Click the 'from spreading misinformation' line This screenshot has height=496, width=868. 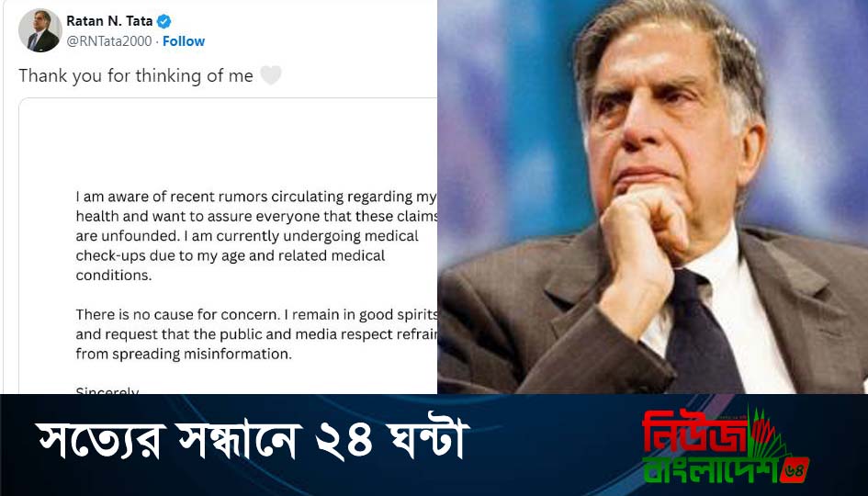pyautogui.click(x=184, y=355)
